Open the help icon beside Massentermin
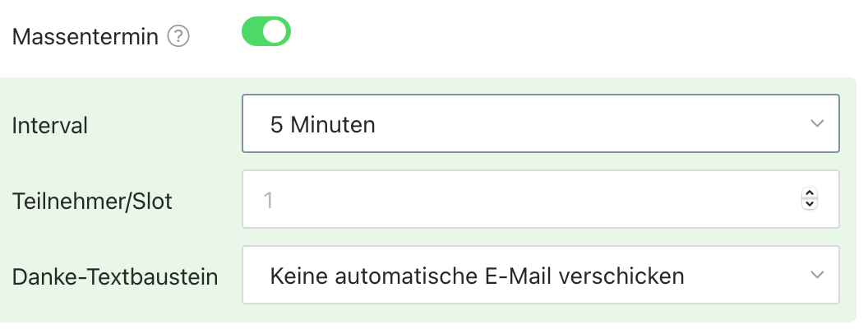The image size is (868, 334). pyautogui.click(x=178, y=37)
